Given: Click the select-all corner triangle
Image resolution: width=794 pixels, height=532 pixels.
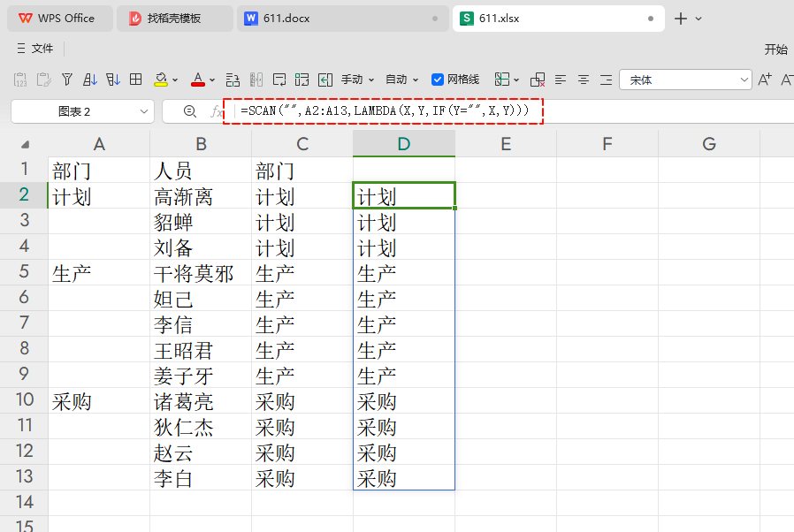Looking at the screenshot, I should pos(26,145).
